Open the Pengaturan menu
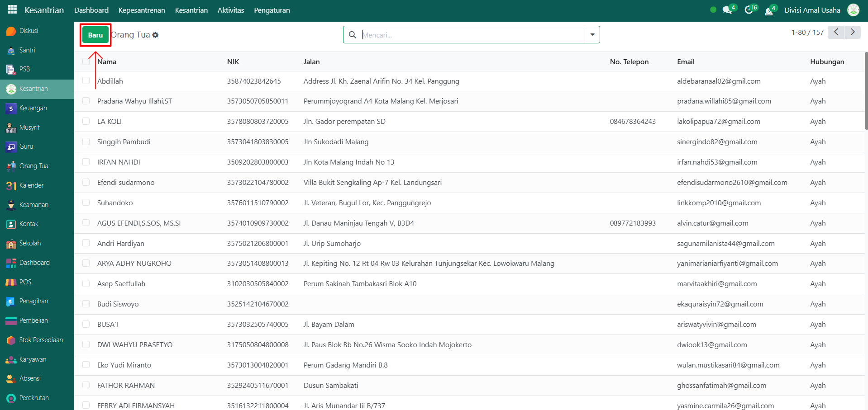This screenshot has height=410, width=868. (272, 10)
